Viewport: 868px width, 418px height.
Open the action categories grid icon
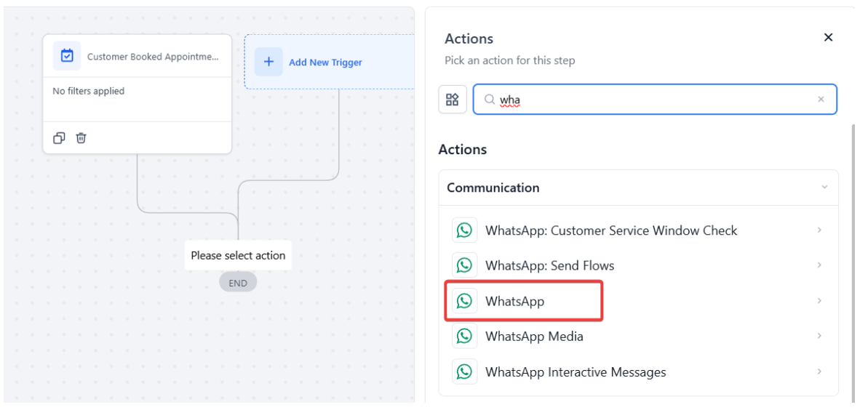point(453,100)
